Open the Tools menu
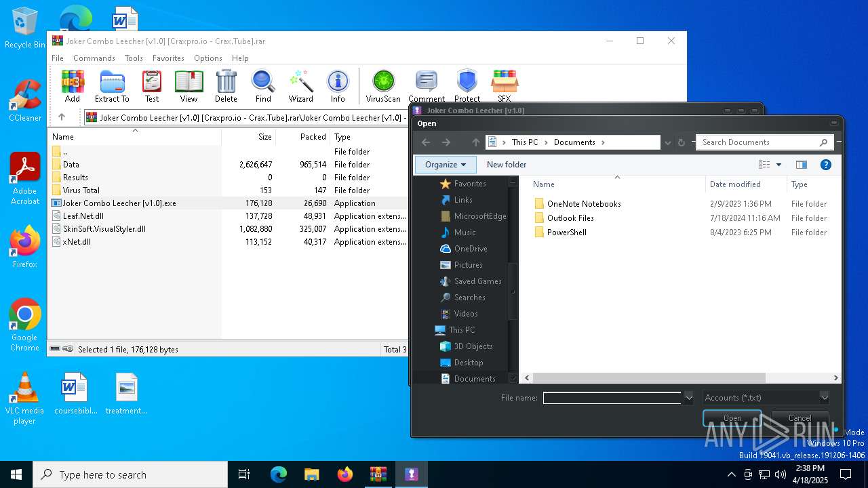Viewport: 868px width, 488px height. [x=134, y=58]
